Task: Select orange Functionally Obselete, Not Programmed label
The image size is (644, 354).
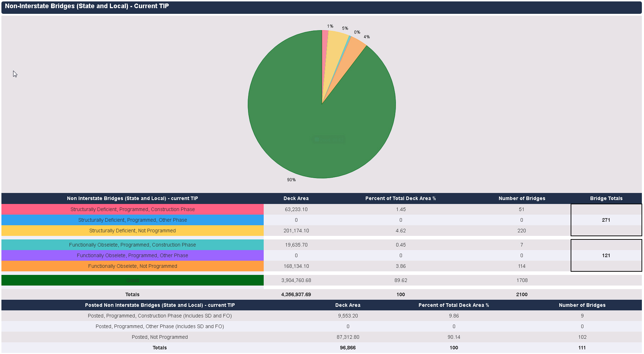Action: pos(133,266)
